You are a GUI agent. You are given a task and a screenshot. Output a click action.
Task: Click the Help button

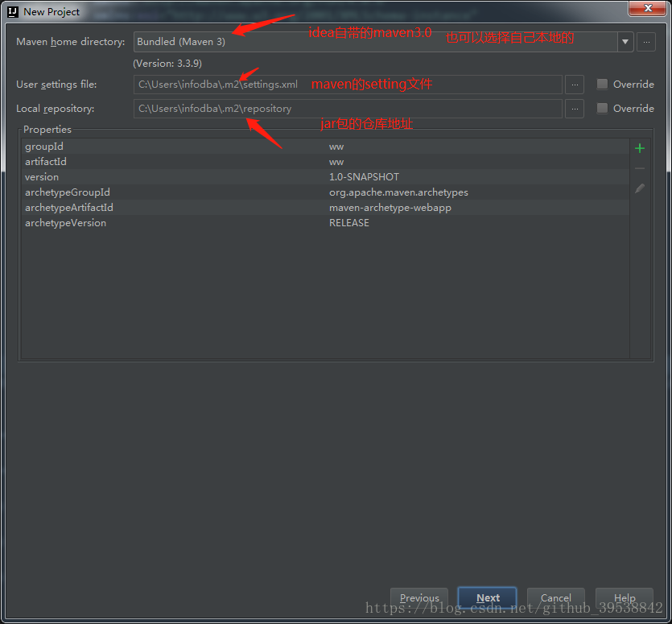click(x=624, y=597)
